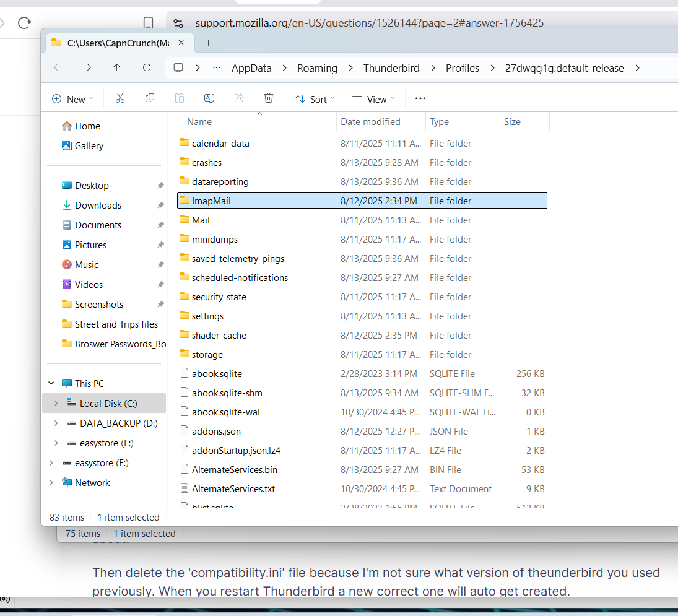Go to AppData in breadcrumb path
This screenshot has width=678, height=616.
[x=251, y=68]
